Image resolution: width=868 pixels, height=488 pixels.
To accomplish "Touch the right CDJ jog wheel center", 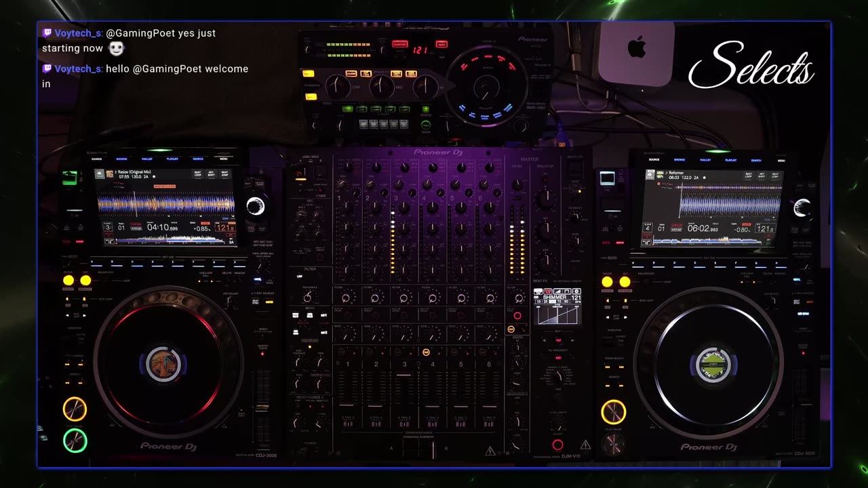I will (x=713, y=365).
